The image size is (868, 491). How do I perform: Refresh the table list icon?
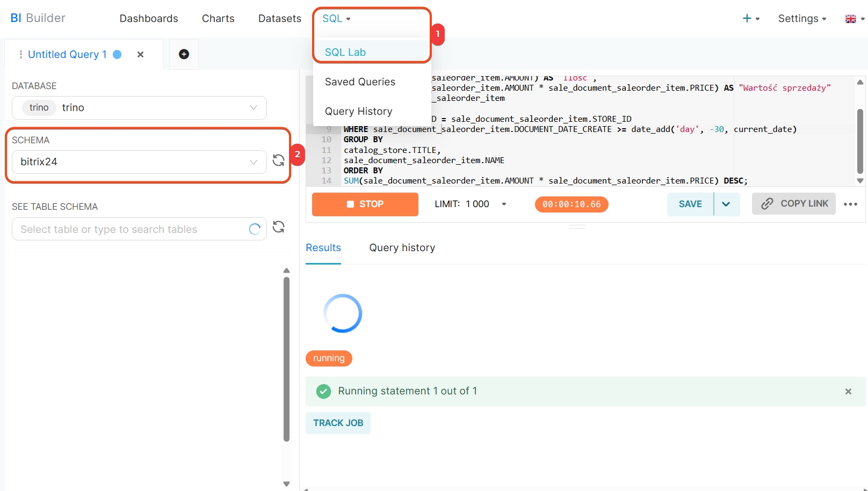[x=278, y=227]
